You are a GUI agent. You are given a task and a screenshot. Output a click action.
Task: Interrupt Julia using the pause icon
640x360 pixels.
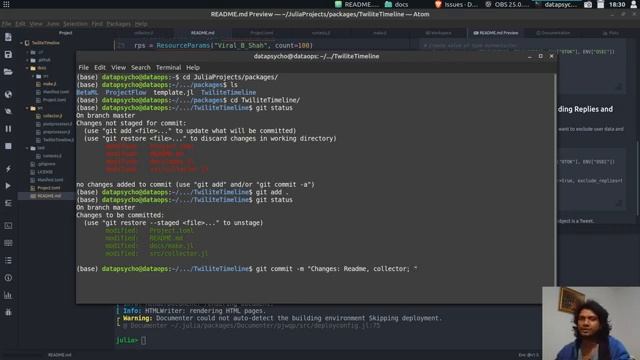8,129
